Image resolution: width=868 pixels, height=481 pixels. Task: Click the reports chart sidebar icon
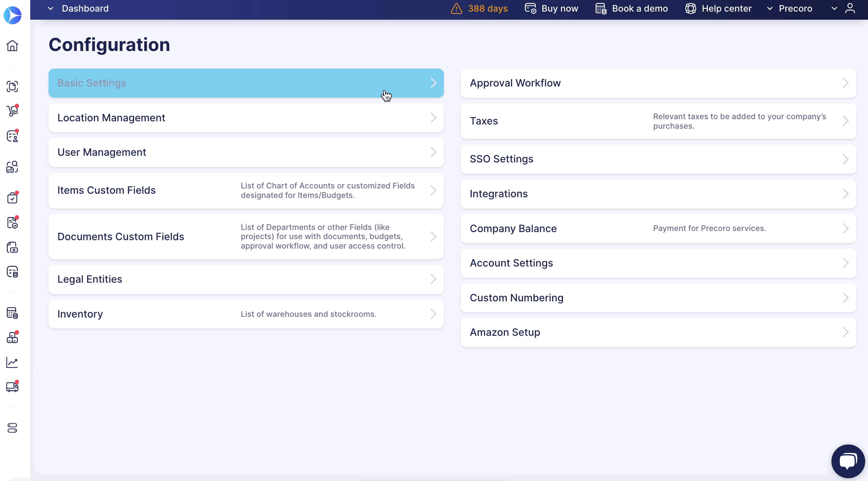tap(12, 363)
